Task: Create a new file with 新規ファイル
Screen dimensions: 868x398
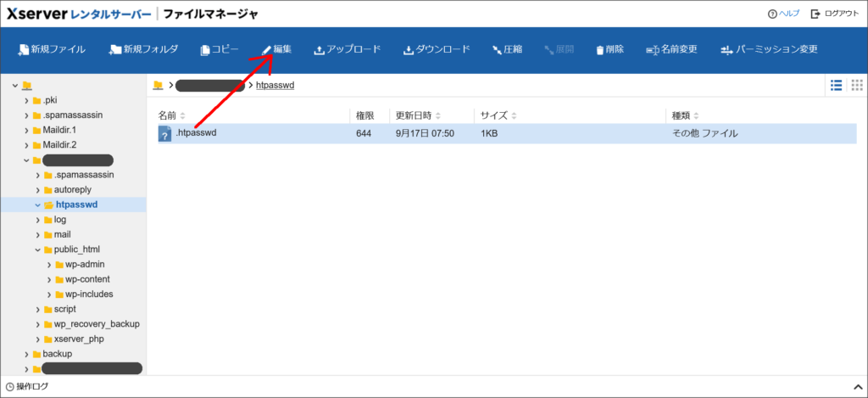Action: click(52, 49)
